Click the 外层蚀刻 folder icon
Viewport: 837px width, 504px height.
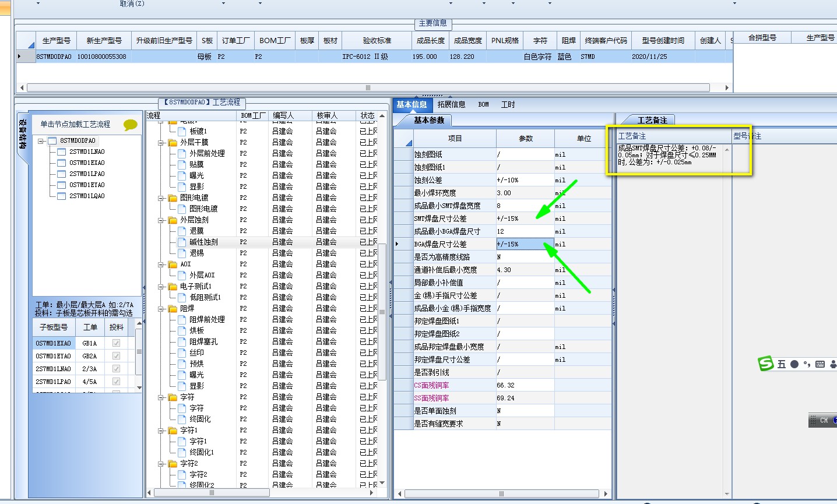(x=173, y=220)
